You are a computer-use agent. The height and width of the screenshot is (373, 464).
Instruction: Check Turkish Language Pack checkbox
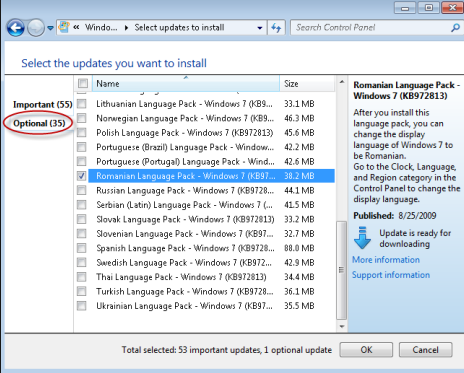coord(81,291)
